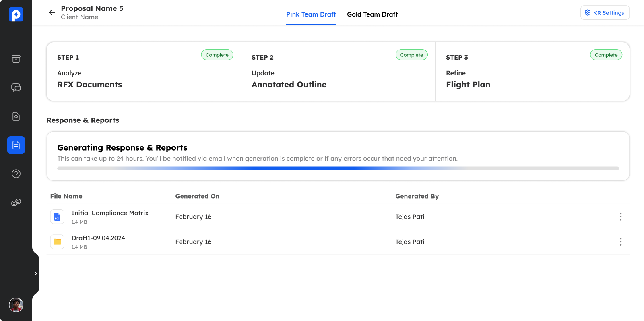Click the doc file icon for Initial Compliance Matrix
The height and width of the screenshot is (321, 644).
click(57, 217)
